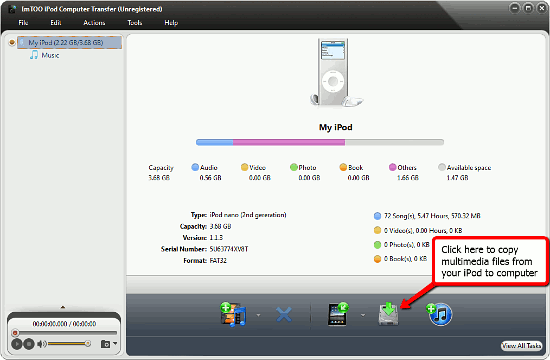Image resolution: width=550 pixels, height=360 pixels.
Task: Open the Tools menu
Action: click(x=135, y=23)
